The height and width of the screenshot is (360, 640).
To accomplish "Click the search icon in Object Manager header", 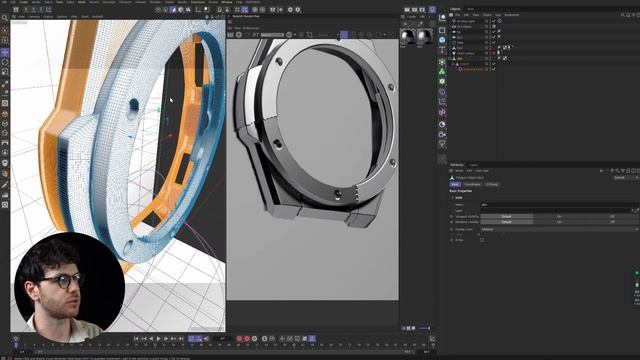I will (x=623, y=15).
